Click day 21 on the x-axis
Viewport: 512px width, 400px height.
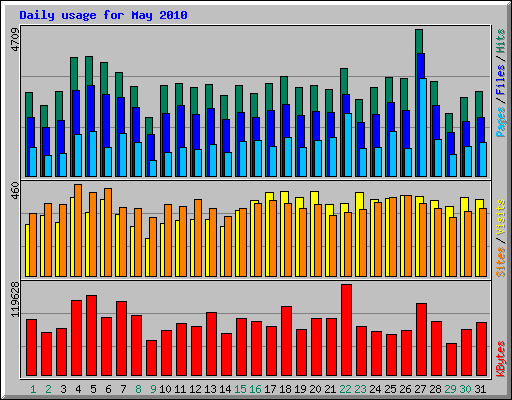click(330, 389)
